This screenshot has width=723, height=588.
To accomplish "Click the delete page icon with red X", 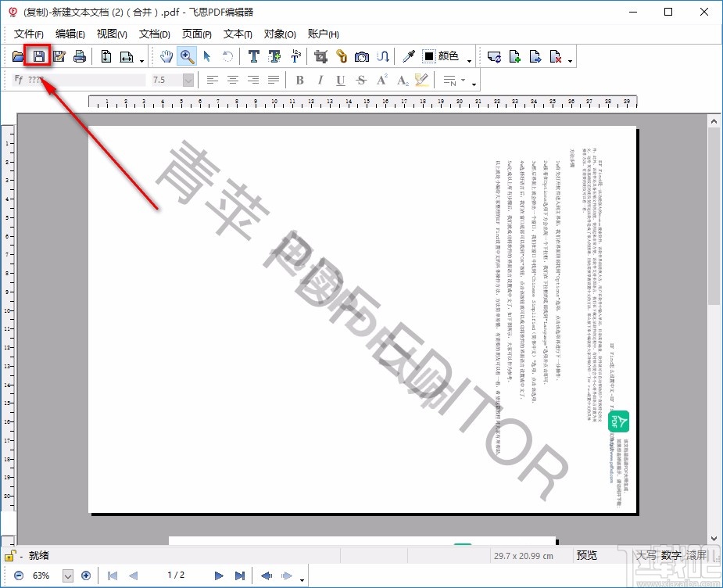I will click(x=556, y=56).
